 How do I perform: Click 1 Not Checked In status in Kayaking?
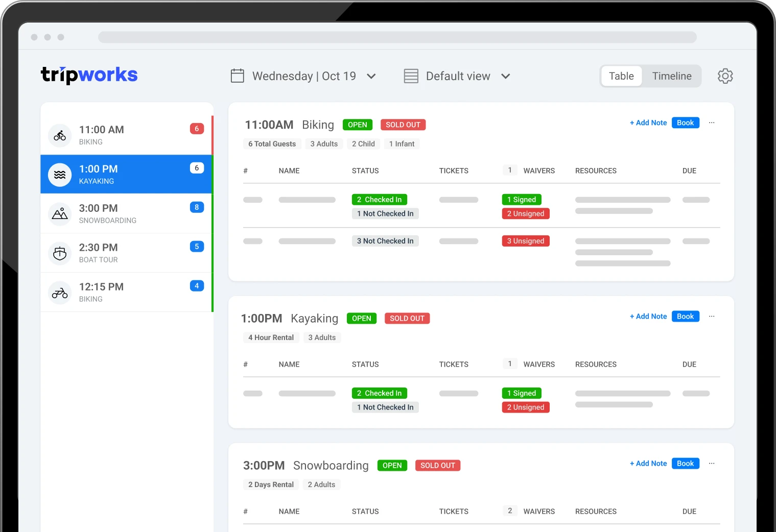click(x=385, y=407)
